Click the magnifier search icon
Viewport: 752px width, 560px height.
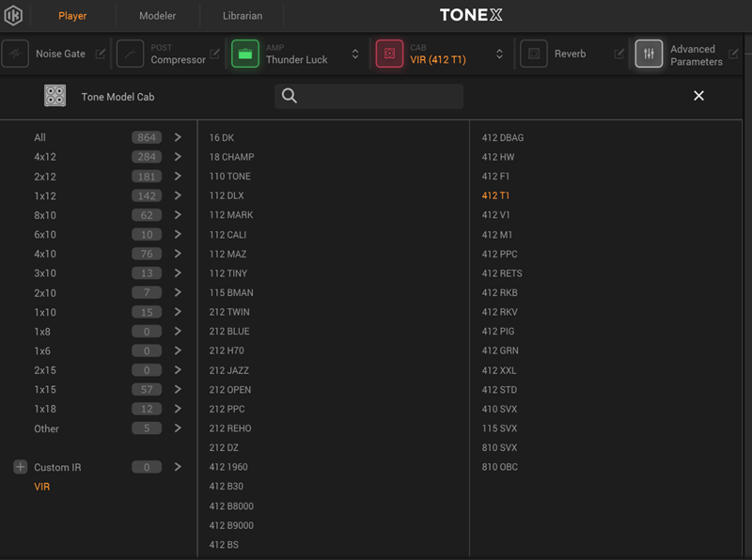click(x=290, y=96)
